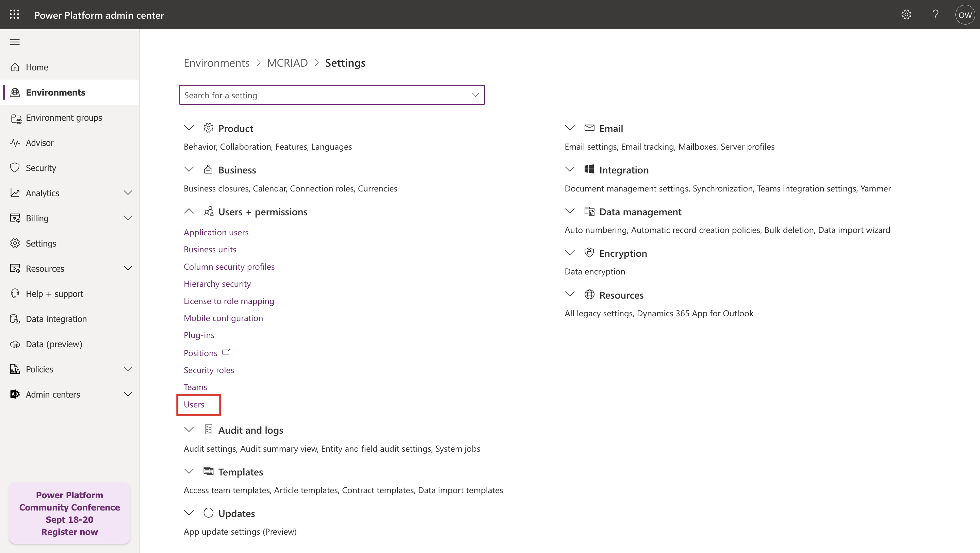
Task: Click the Help + support headset icon
Action: click(x=15, y=293)
